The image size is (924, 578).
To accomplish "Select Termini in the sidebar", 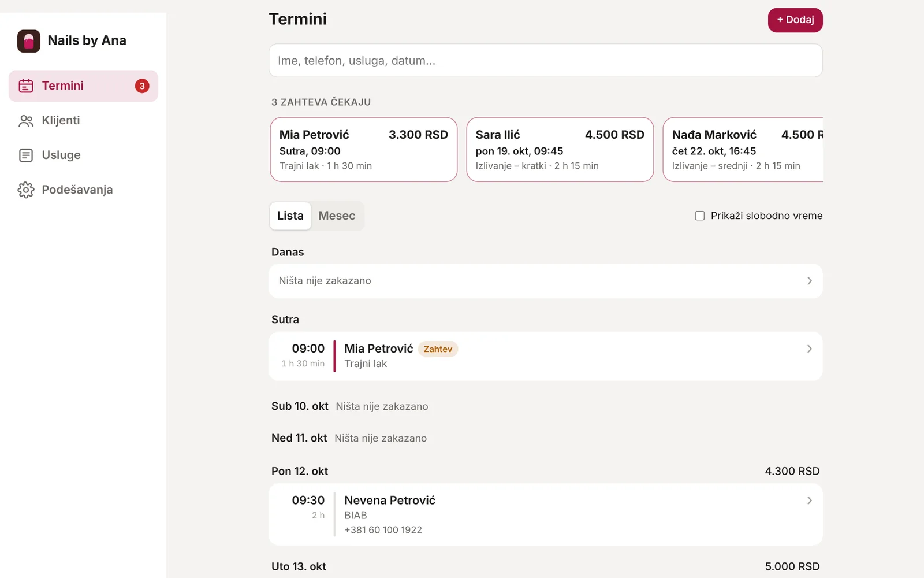I will [x=83, y=86].
